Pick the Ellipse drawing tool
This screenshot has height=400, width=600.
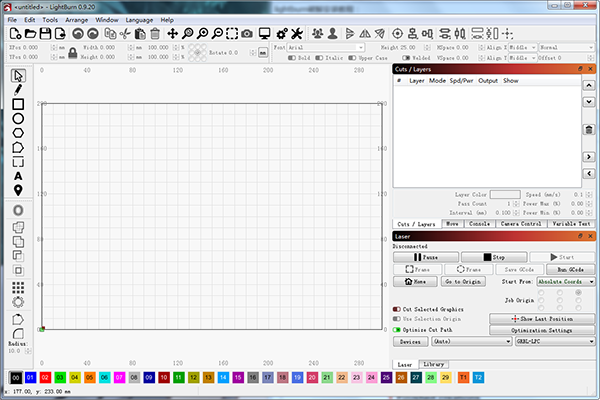[18, 119]
